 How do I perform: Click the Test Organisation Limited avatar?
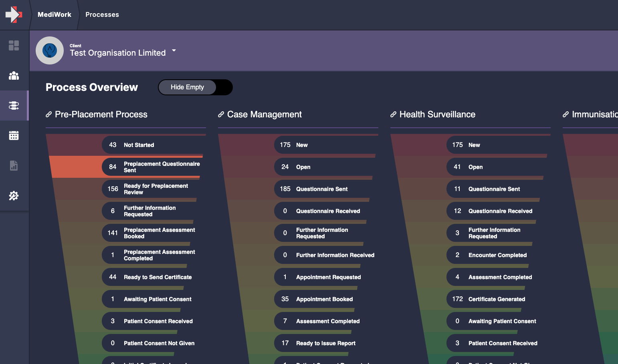click(x=50, y=50)
